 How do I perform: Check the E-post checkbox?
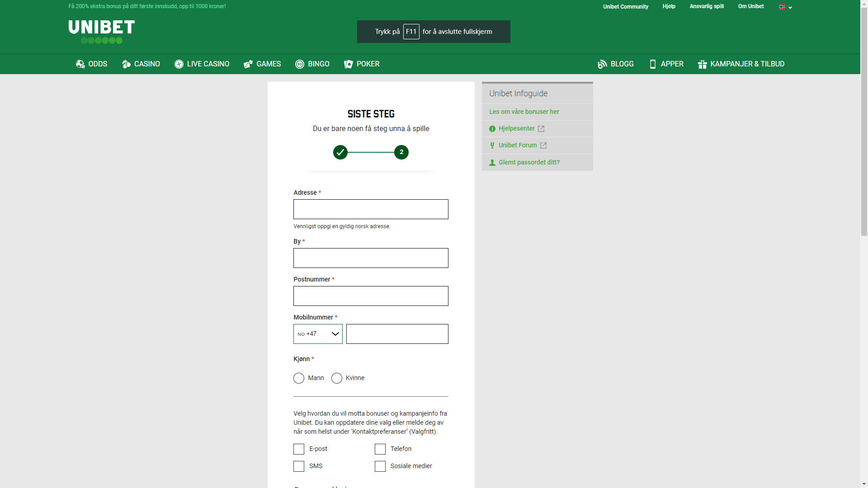299,449
